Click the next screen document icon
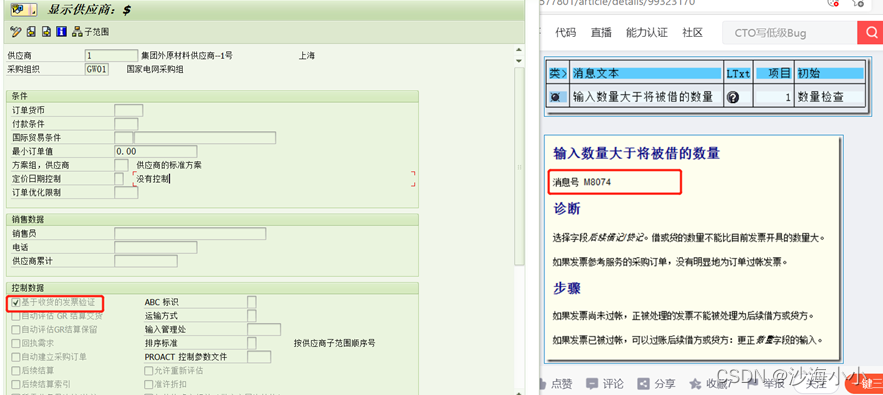Image resolution: width=883 pixels, height=395 pixels. (47, 32)
